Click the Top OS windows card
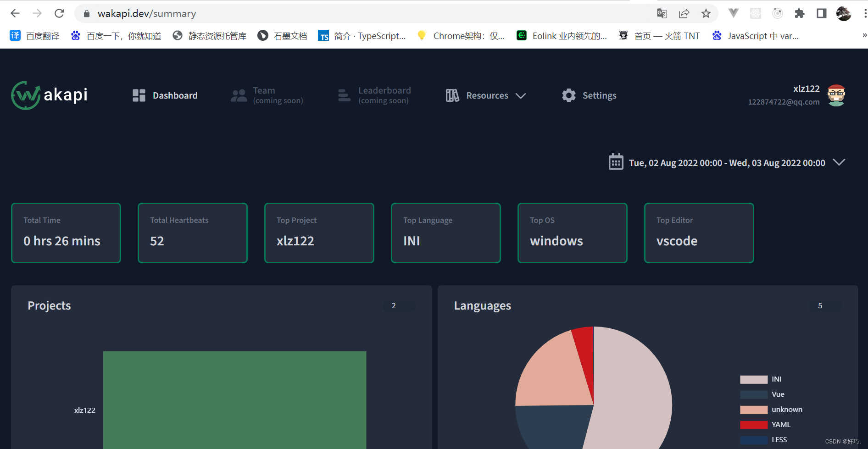The image size is (868, 449). 573,233
